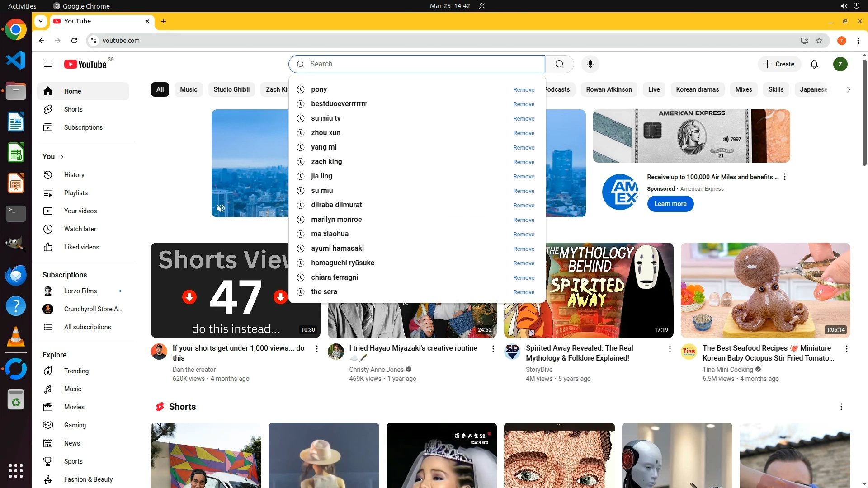Remove 'zhou xun' from search history
Viewport: 868px width, 488px height.
[x=524, y=133]
